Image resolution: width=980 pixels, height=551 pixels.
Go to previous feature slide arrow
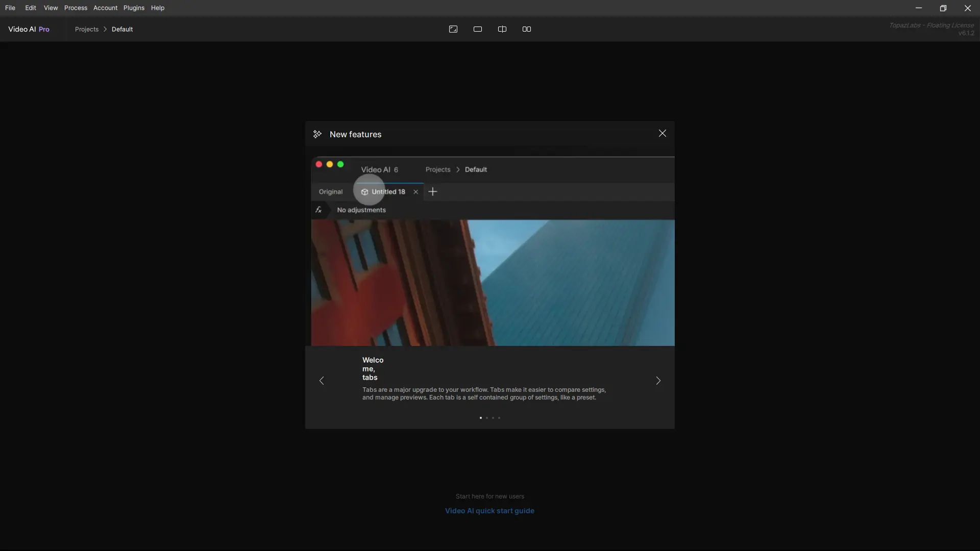[322, 381]
